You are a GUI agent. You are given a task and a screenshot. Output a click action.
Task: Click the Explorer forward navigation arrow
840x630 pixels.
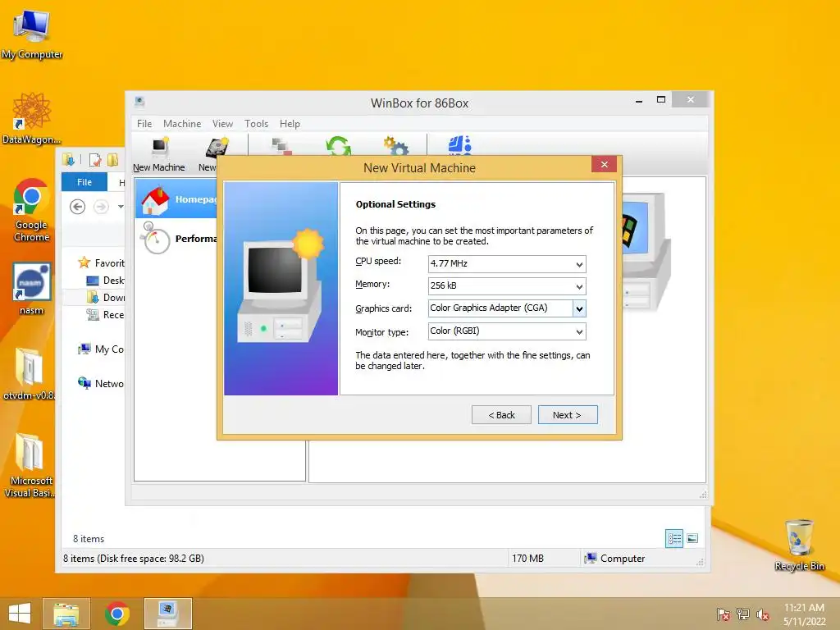pyautogui.click(x=101, y=207)
